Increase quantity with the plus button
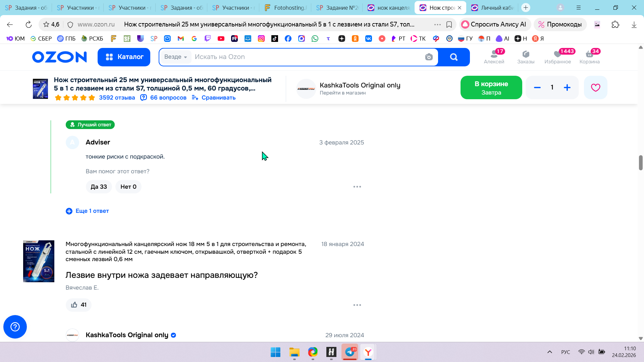The image size is (644, 362). point(567,87)
